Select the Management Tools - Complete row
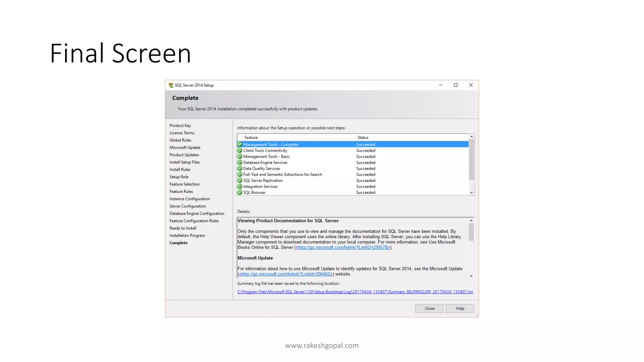 tap(353, 144)
